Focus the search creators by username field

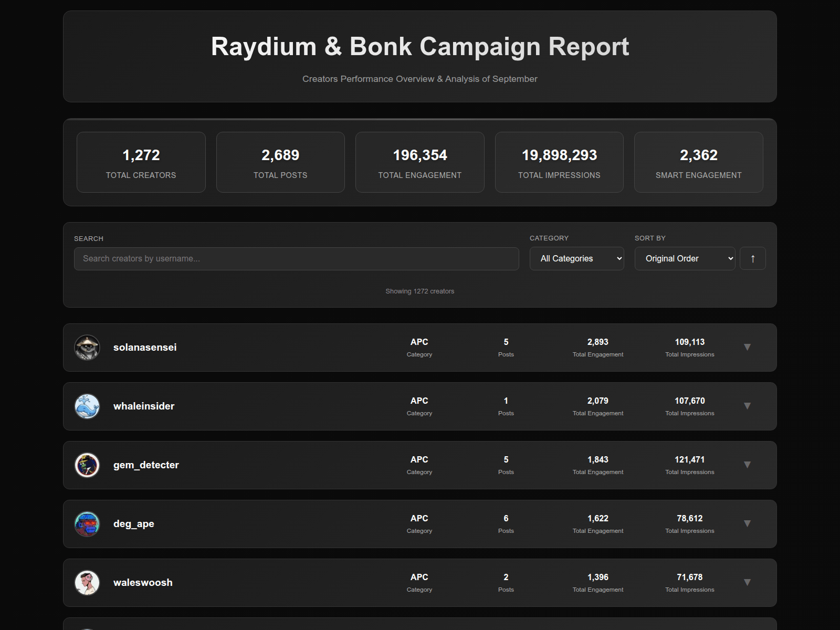pos(297,259)
